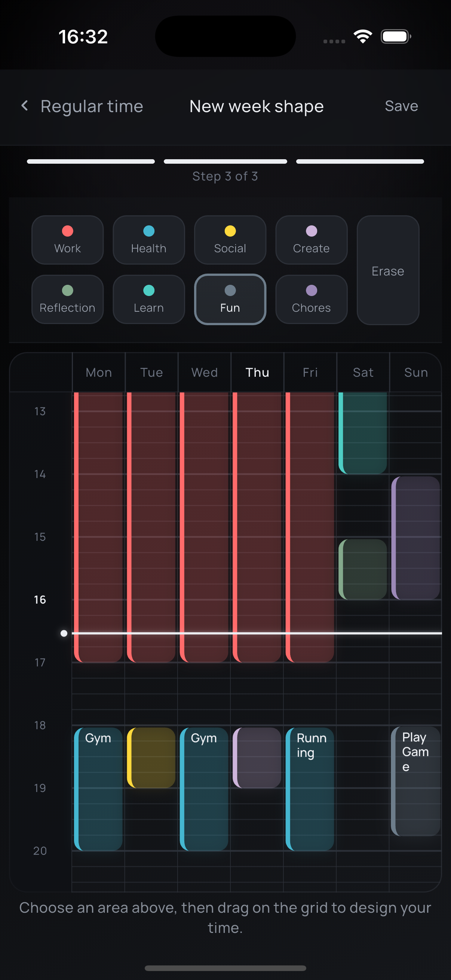Tap the Wi-Fi status icon
The width and height of the screenshot is (451, 980).
click(x=363, y=37)
